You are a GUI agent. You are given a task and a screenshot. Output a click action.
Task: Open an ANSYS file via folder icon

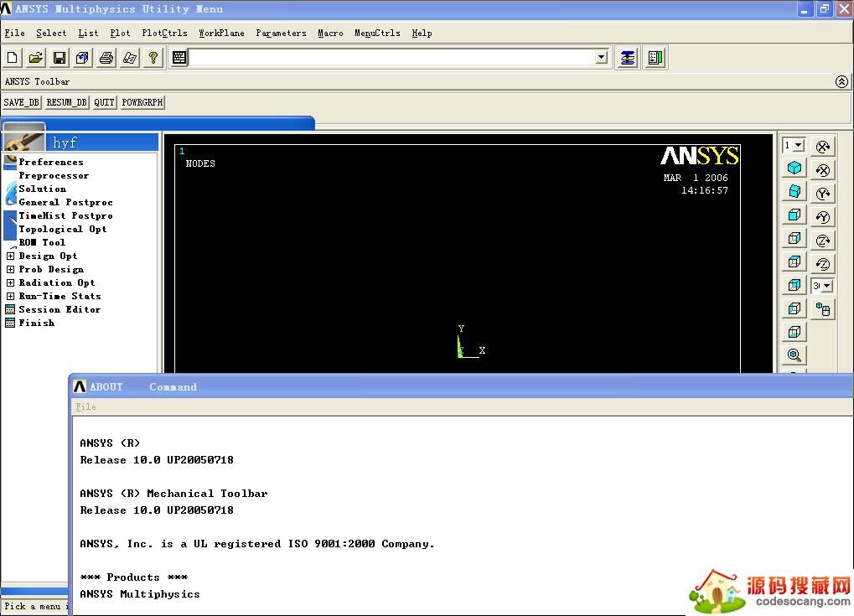pyautogui.click(x=36, y=58)
